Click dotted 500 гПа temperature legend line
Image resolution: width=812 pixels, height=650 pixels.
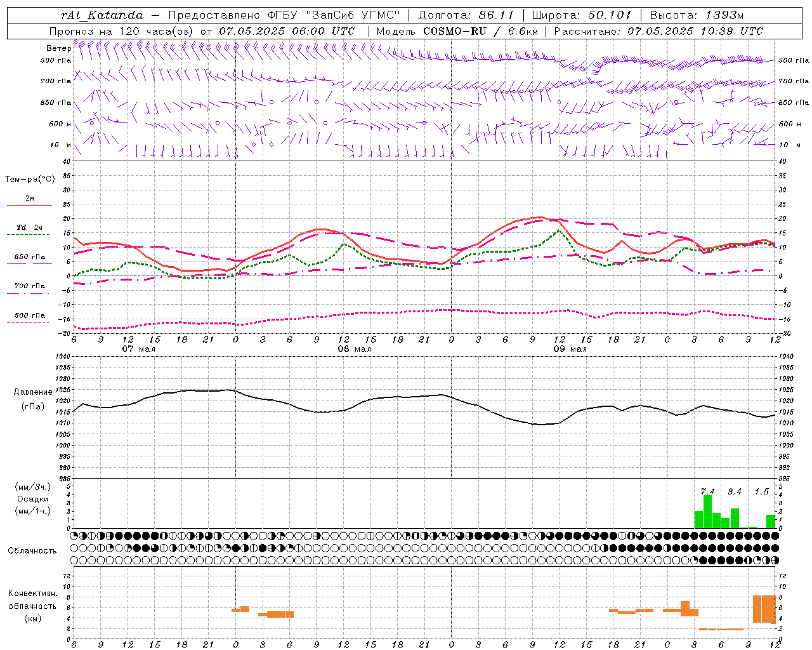28,322
